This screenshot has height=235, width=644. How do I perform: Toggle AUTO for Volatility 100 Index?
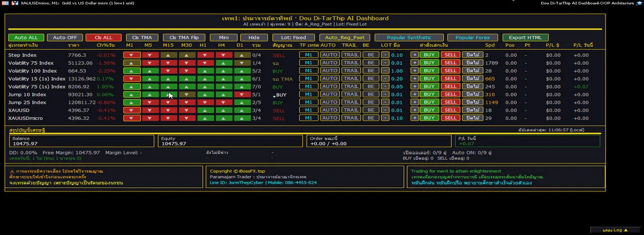coord(330,71)
